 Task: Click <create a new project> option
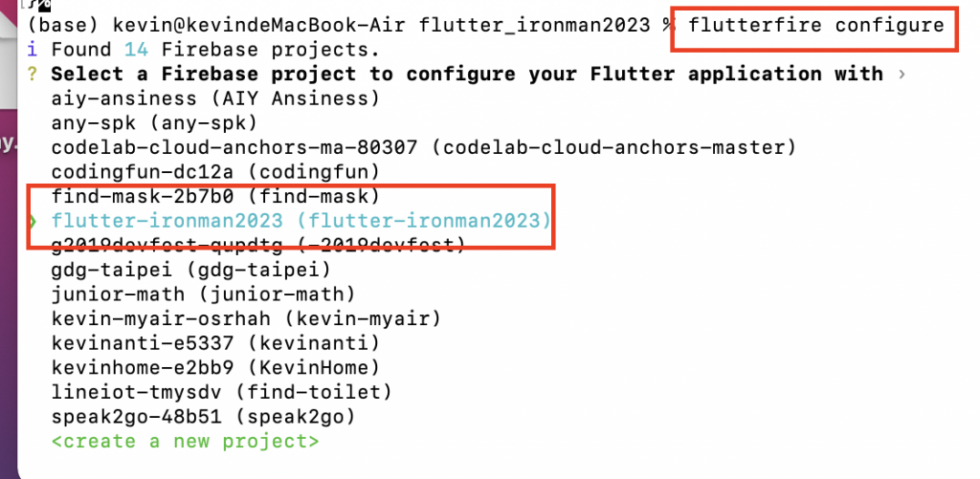[185, 442]
